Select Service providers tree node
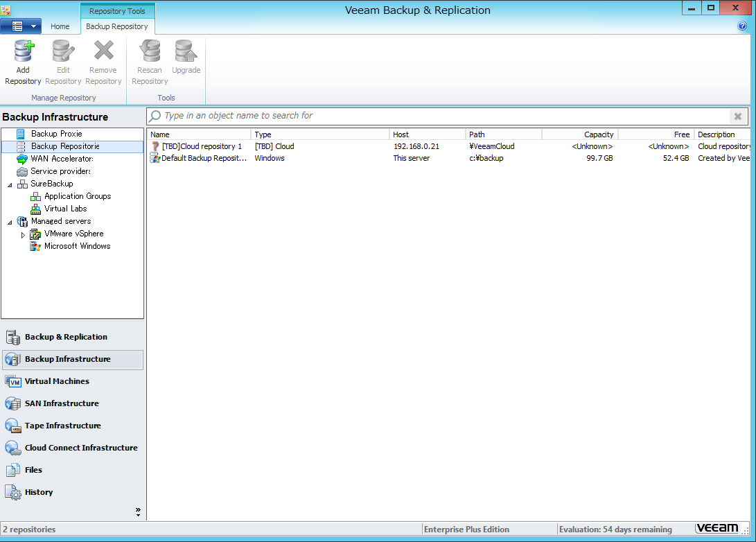 point(60,171)
